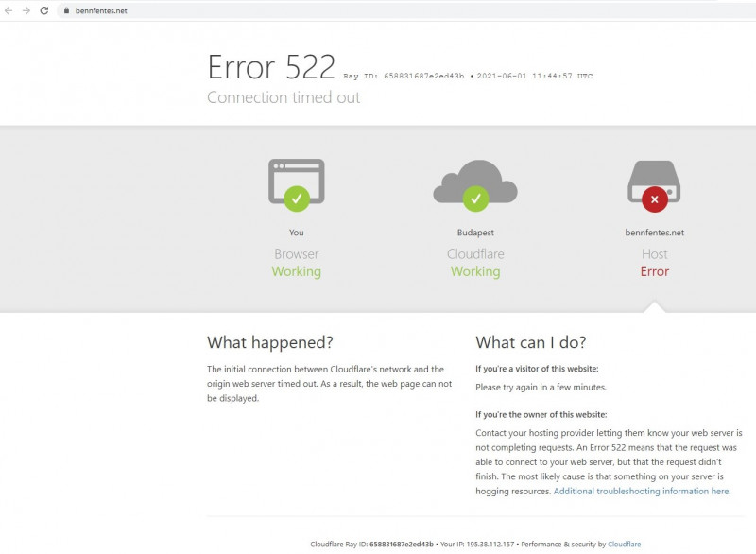756x554 pixels.
Task: Click the Connection timed out subtitle
Action: point(283,97)
